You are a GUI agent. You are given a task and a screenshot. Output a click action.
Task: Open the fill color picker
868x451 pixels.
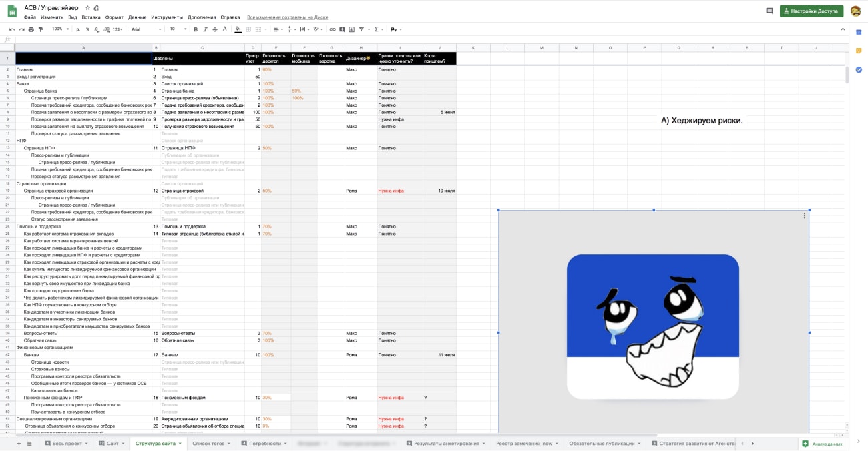tap(238, 29)
